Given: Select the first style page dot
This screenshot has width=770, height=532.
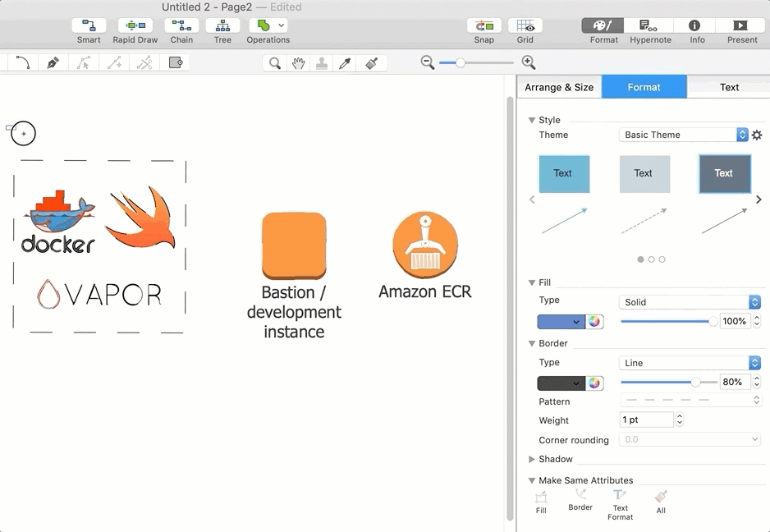Looking at the screenshot, I should [640, 259].
